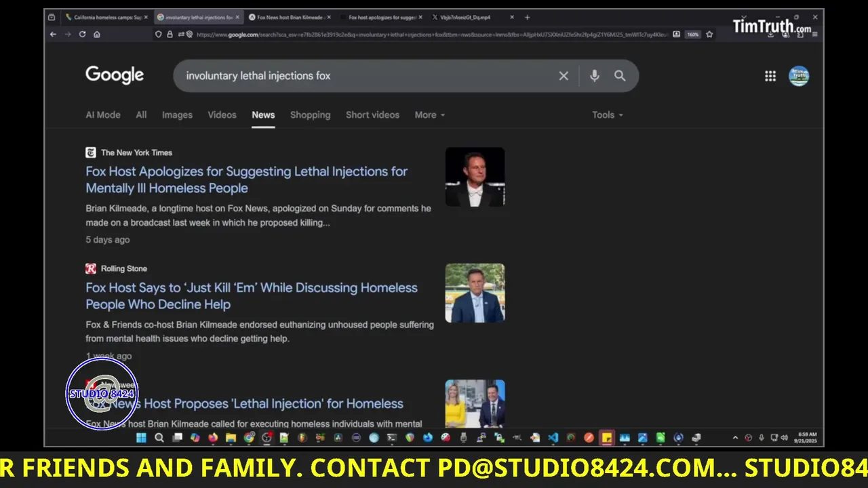Screen dimensions: 868x488
Task: Click the shield tracking protection icon
Action: [159, 35]
